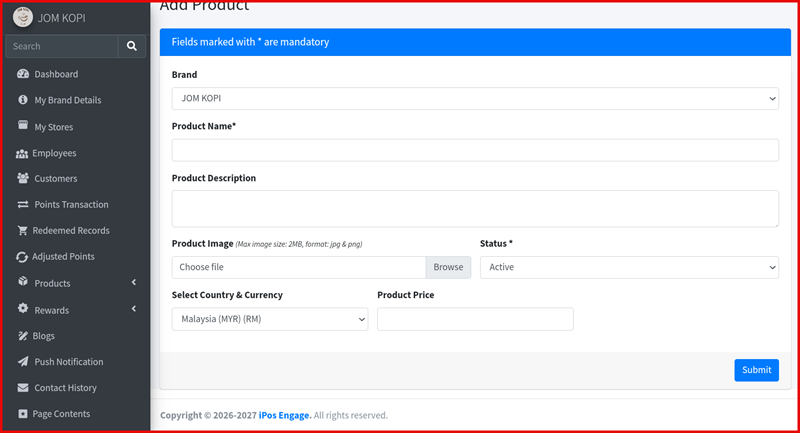
Task: Click the JOM KOPI brand logo avatar
Action: [23, 17]
